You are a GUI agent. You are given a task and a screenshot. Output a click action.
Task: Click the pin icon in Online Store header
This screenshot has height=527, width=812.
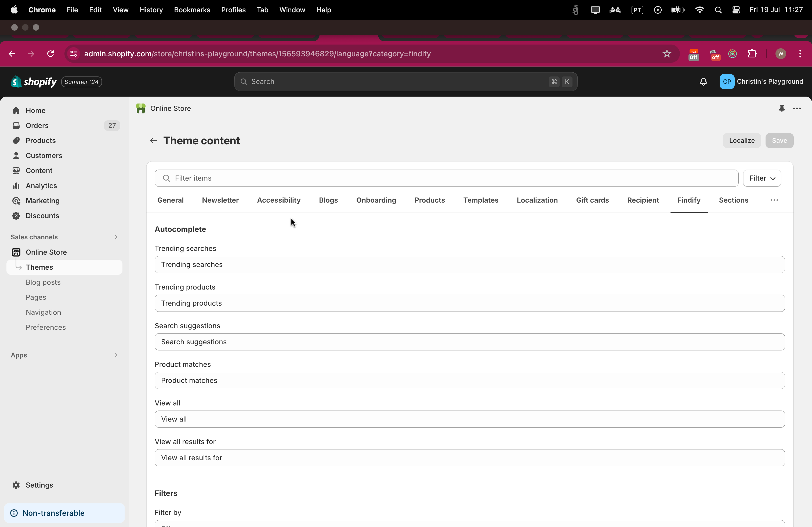tap(782, 108)
